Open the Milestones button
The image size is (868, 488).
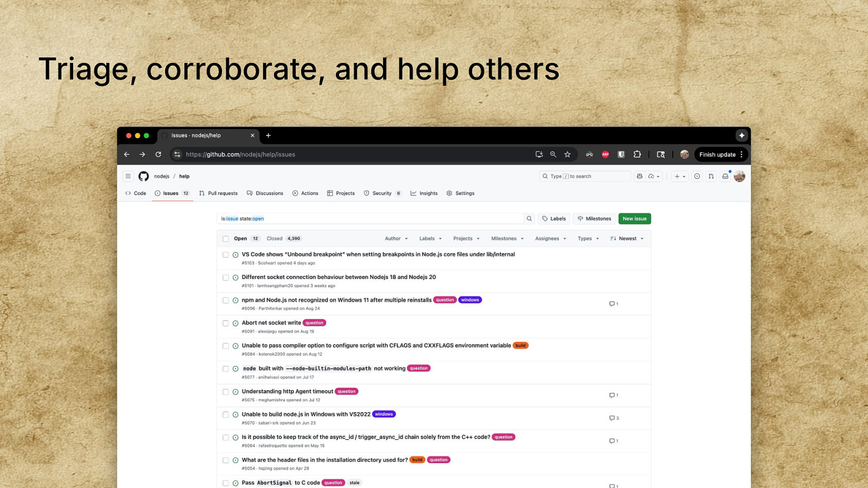(x=594, y=219)
